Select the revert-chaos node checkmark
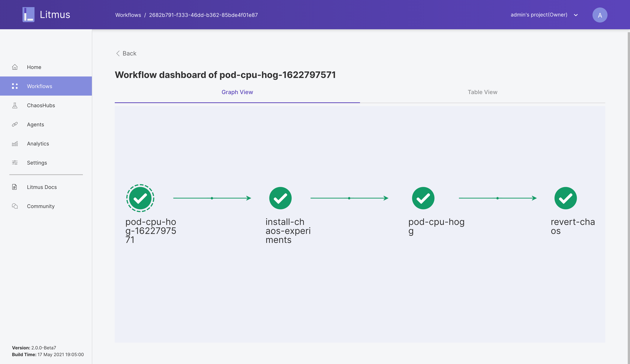 point(565,198)
